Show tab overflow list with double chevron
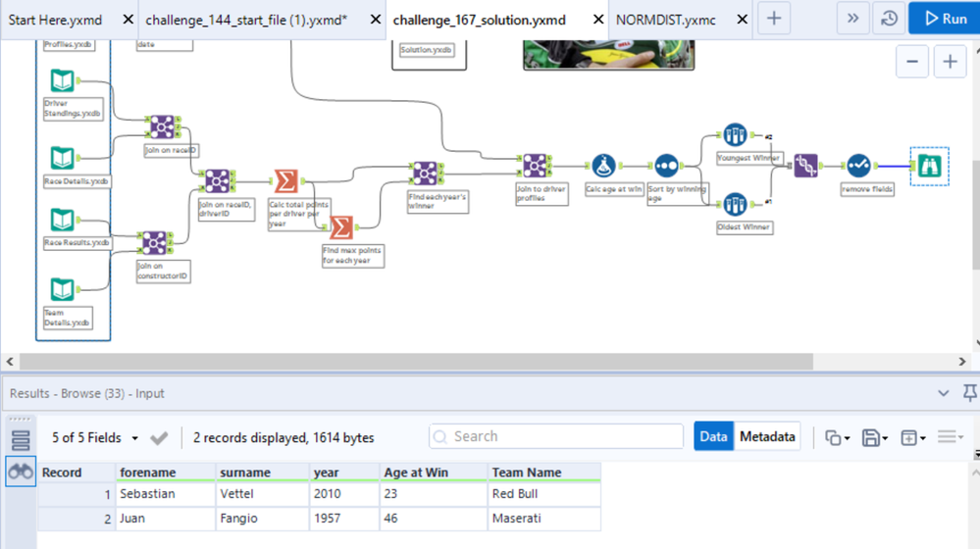Viewport: 980px width, 549px height. click(x=852, y=19)
